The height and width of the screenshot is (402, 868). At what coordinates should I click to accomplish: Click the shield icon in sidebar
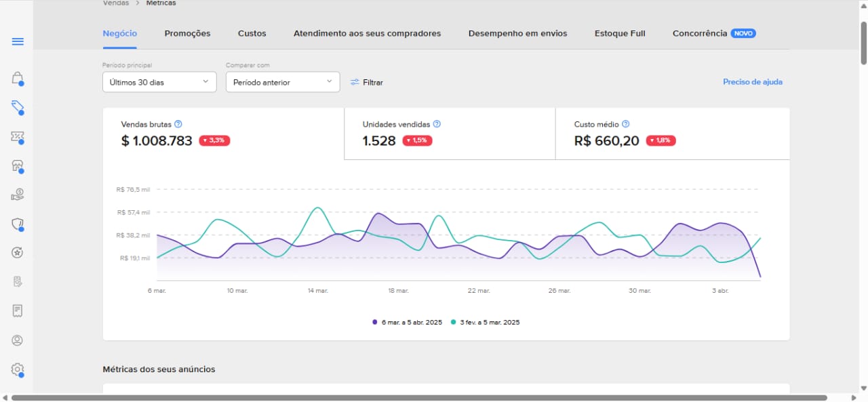click(x=18, y=224)
